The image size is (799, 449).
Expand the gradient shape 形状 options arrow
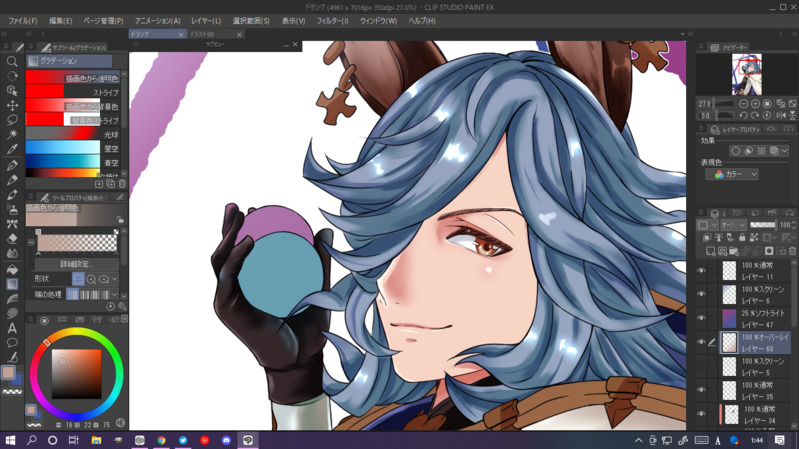[x=115, y=279]
